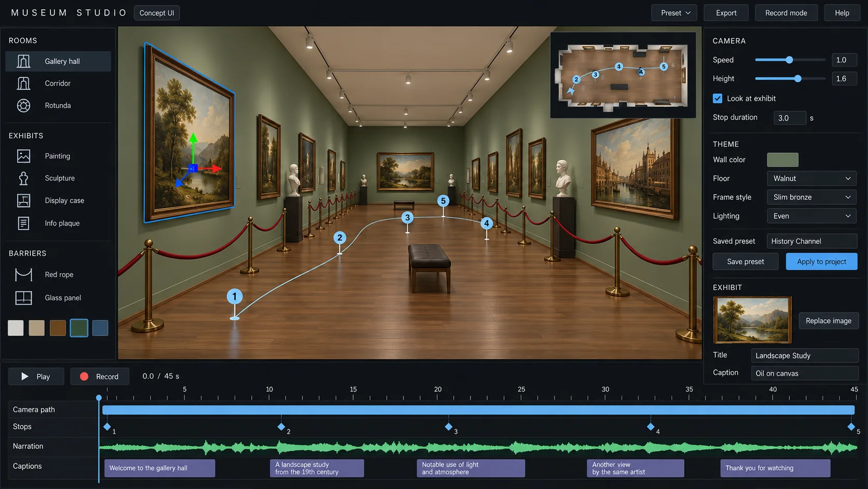The height and width of the screenshot is (489, 868).
Task: Click the Save preset button
Action: pyautogui.click(x=745, y=261)
